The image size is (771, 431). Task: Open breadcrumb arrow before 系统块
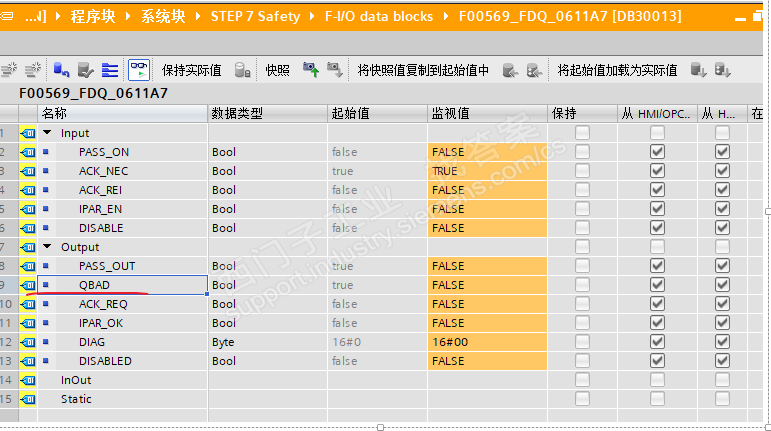[128, 16]
